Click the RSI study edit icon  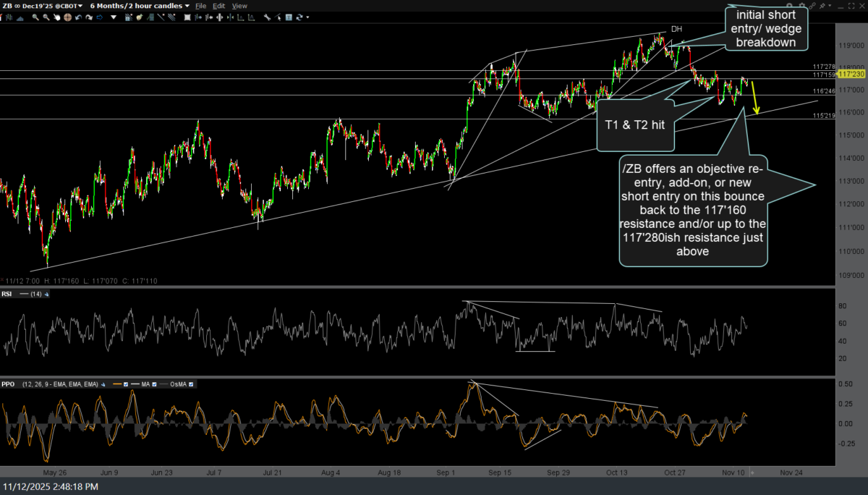[x=46, y=295]
